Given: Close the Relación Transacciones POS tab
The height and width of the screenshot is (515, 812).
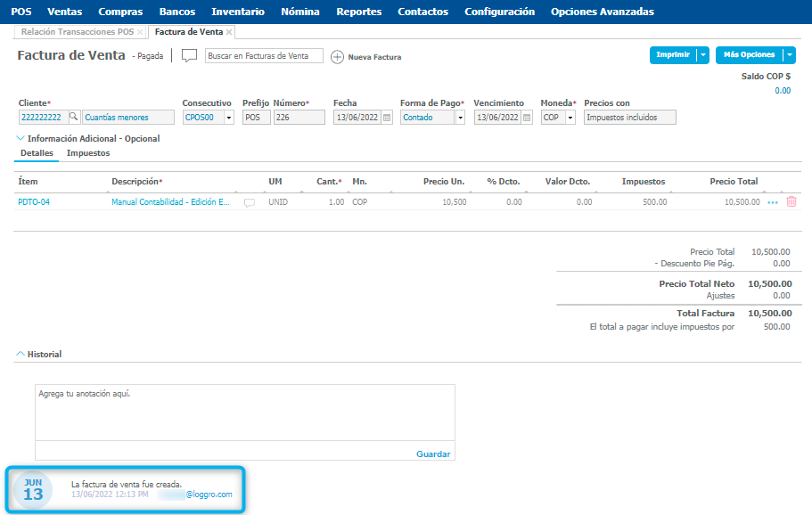Looking at the screenshot, I should 140,32.
